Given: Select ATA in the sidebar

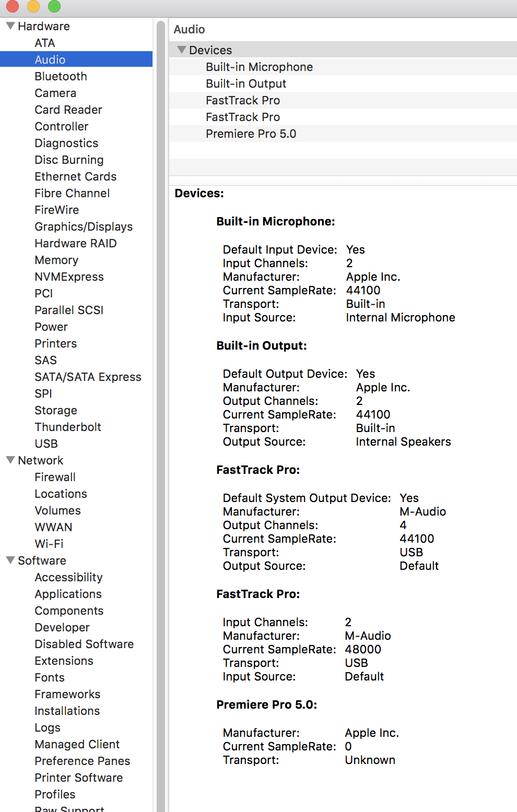Looking at the screenshot, I should (45, 43).
